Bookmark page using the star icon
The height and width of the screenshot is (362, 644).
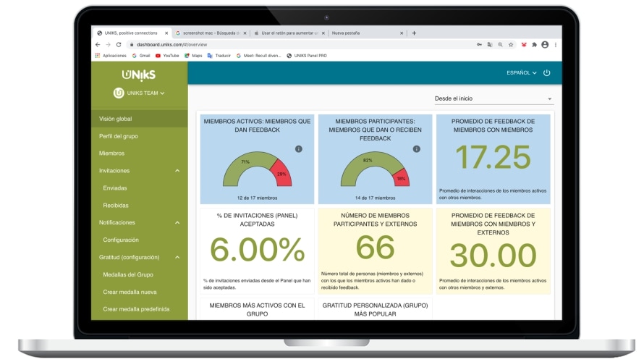pyautogui.click(x=511, y=44)
